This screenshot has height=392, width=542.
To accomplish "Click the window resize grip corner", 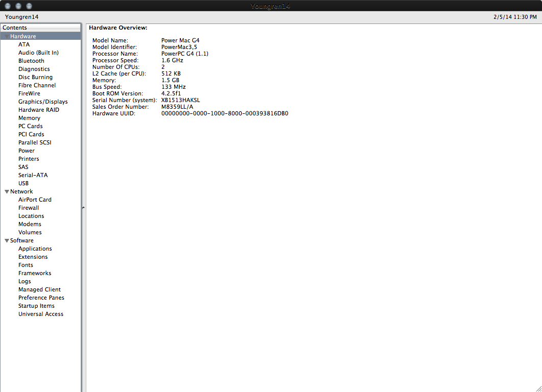I will coord(538,389).
